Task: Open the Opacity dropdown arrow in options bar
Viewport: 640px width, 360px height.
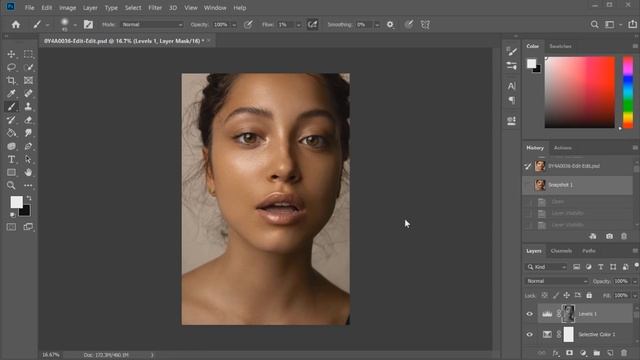Action: [x=234, y=25]
